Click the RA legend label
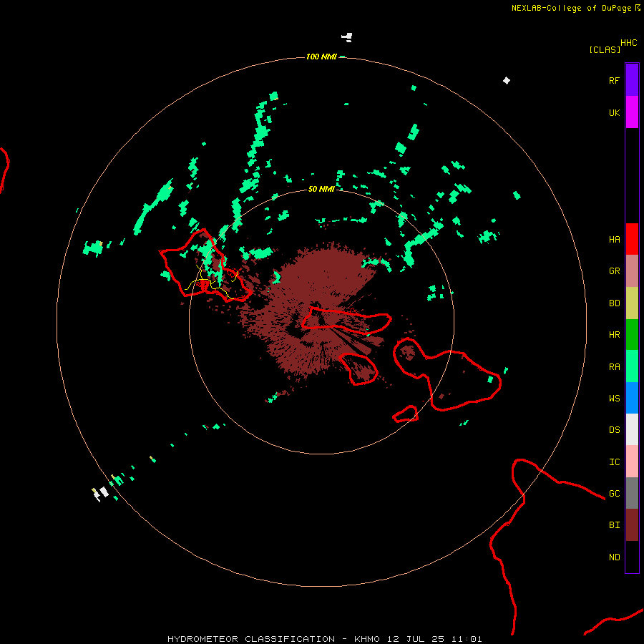The width and height of the screenshot is (644, 644). tap(615, 366)
